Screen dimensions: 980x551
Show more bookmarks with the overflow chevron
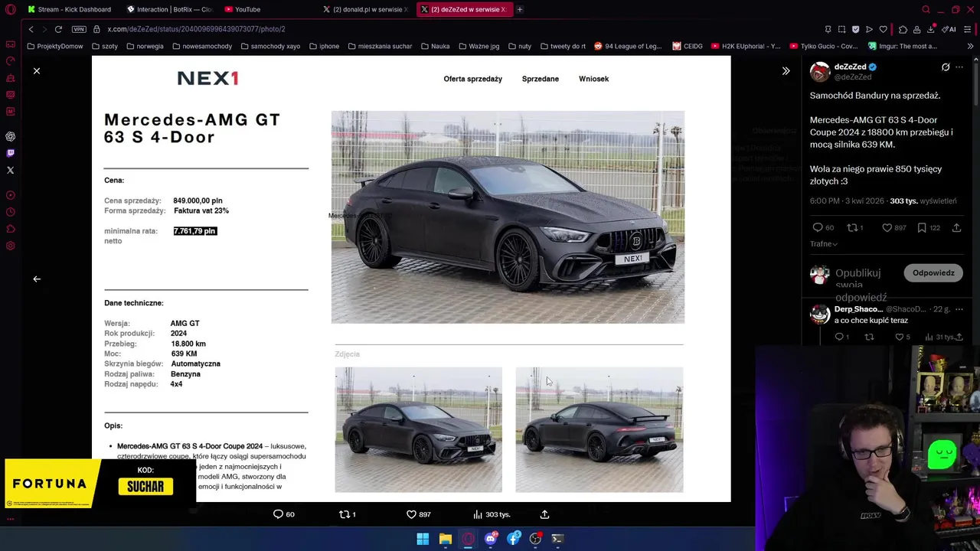(970, 46)
